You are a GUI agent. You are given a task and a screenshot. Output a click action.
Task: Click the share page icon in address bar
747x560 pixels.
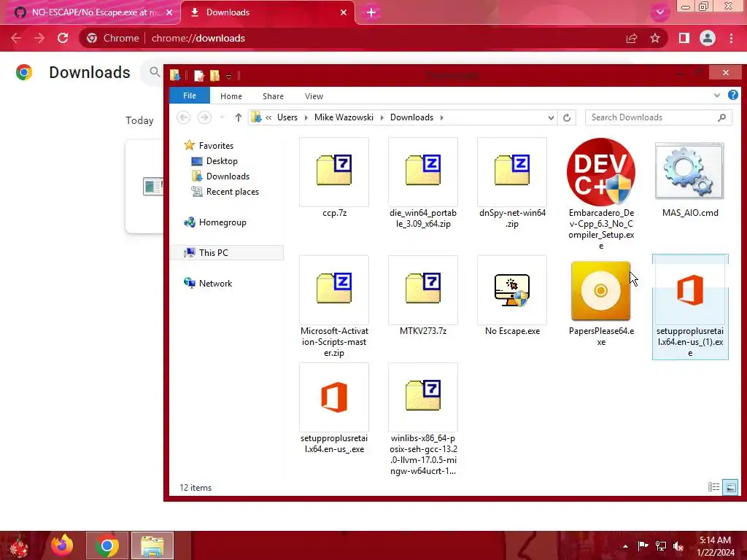click(632, 38)
